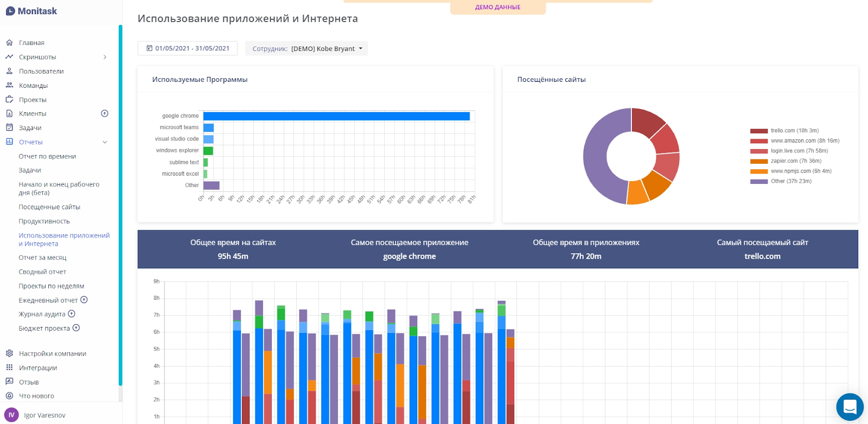Click the Команды team icon

pyautogui.click(x=9, y=85)
